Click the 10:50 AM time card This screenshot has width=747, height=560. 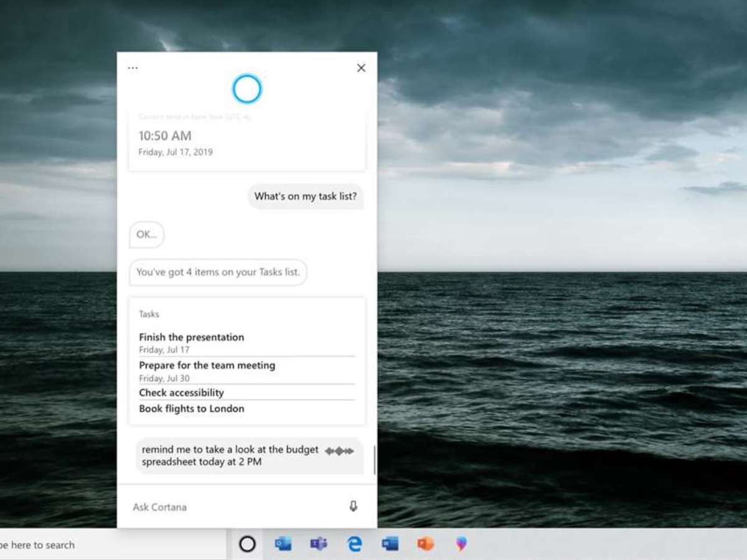coord(247,142)
